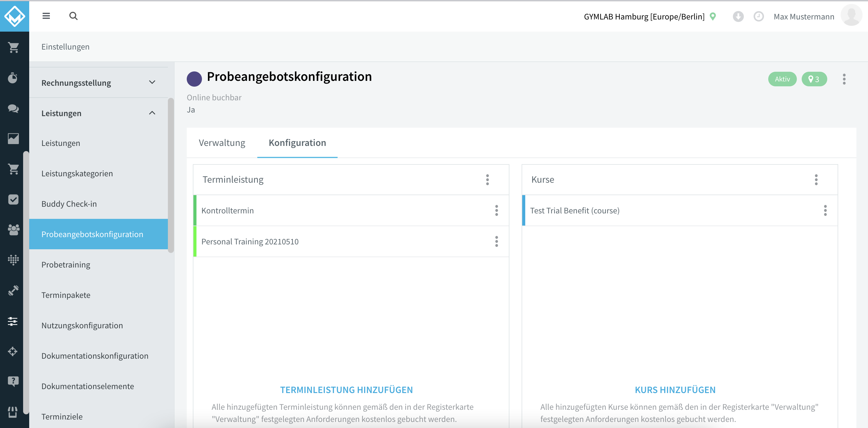
Task: Open Buddy Check-in settings
Action: [x=99, y=204]
